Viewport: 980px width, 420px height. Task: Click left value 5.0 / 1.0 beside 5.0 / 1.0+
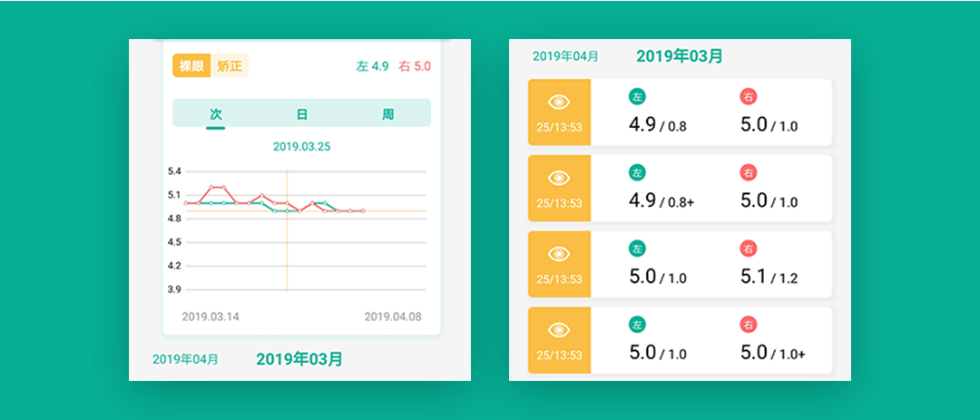[658, 353]
